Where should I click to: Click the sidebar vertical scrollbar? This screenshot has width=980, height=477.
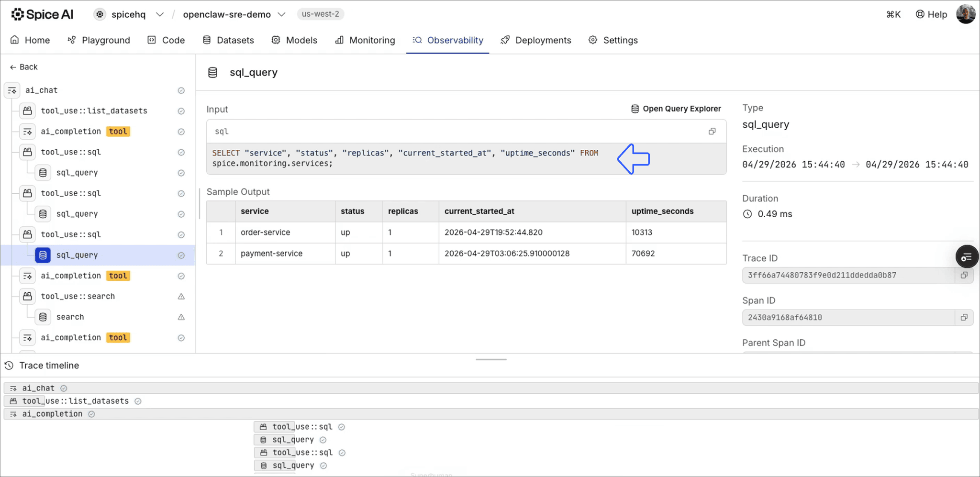(x=200, y=204)
